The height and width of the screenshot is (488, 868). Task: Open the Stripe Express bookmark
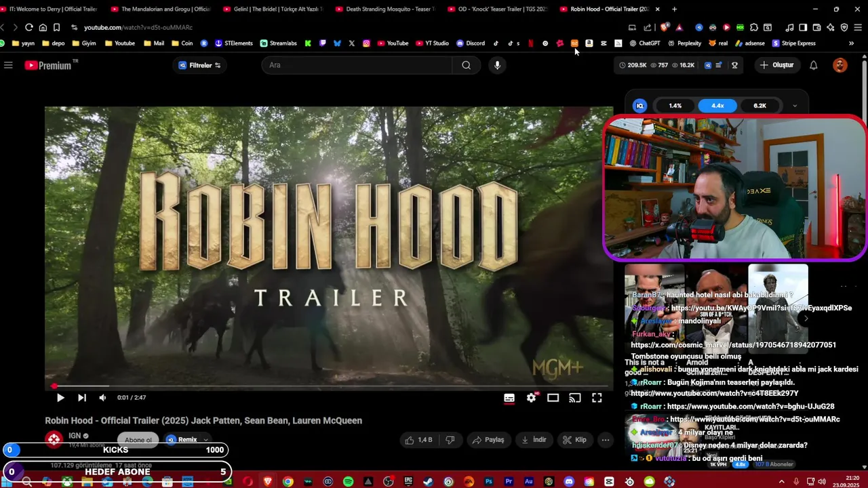tap(793, 43)
